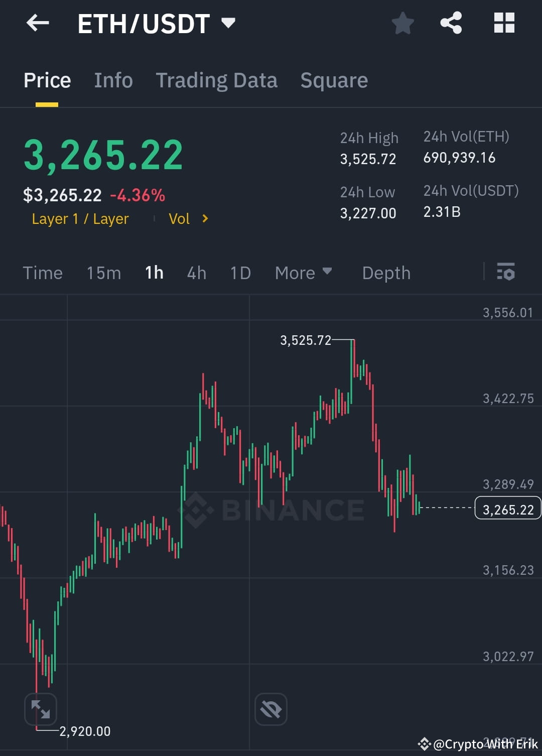This screenshot has width=542, height=756.
Task: Select the current price label 3,265.22
Action: [x=507, y=509]
